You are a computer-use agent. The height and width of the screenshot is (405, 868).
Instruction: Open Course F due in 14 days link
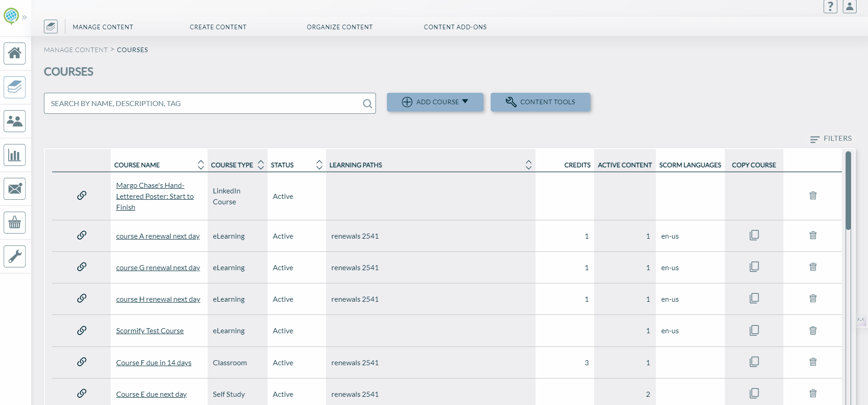coord(154,362)
